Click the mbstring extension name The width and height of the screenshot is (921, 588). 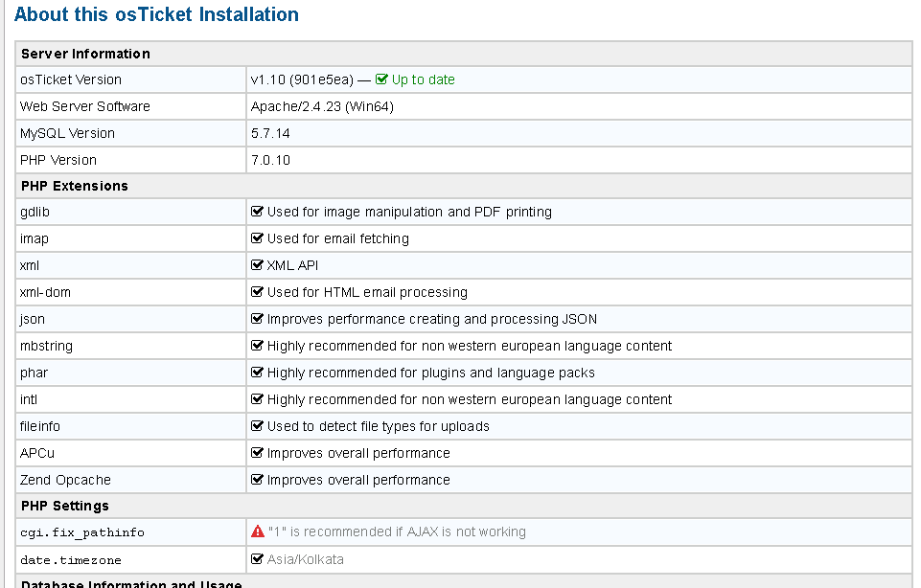pos(46,347)
